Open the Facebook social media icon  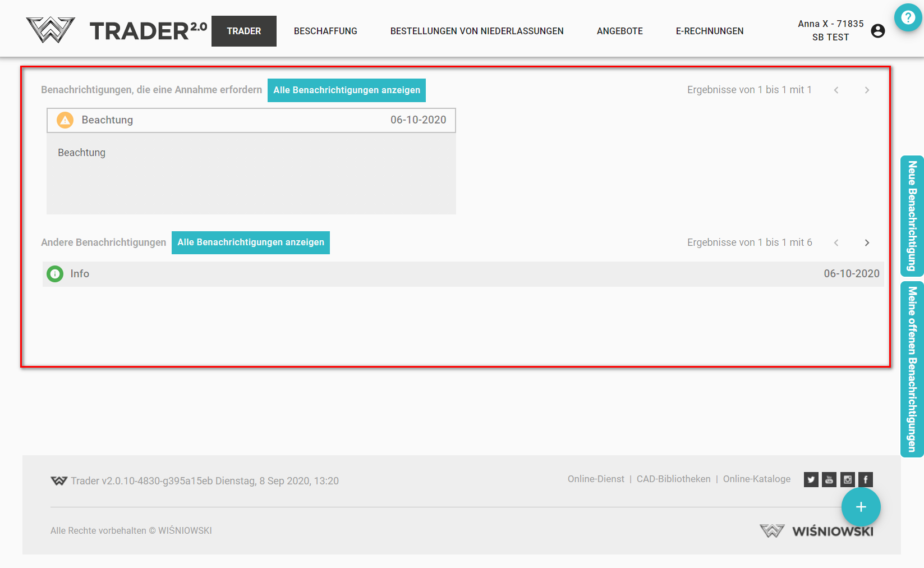(x=866, y=479)
